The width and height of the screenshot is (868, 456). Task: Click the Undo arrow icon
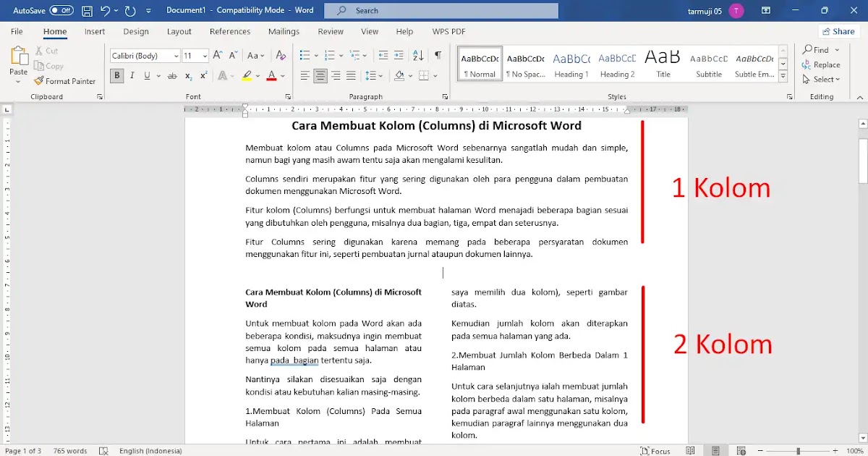tap(106, 11)
